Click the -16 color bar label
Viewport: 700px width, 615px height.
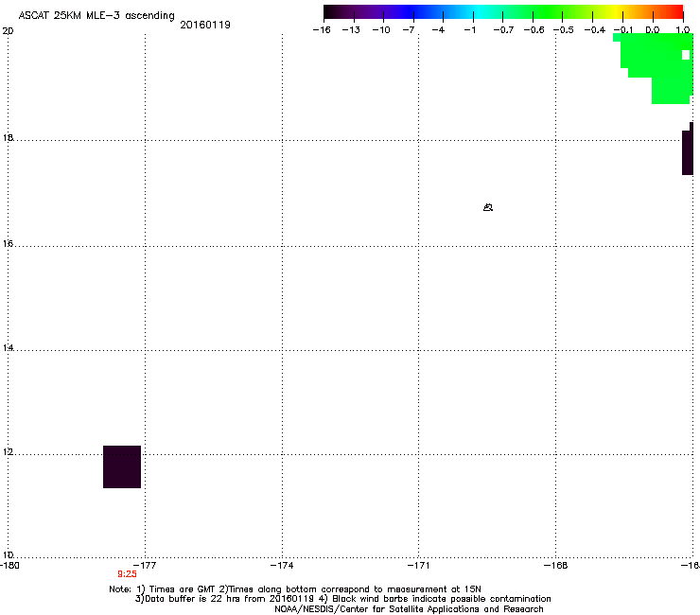[322, 30]
